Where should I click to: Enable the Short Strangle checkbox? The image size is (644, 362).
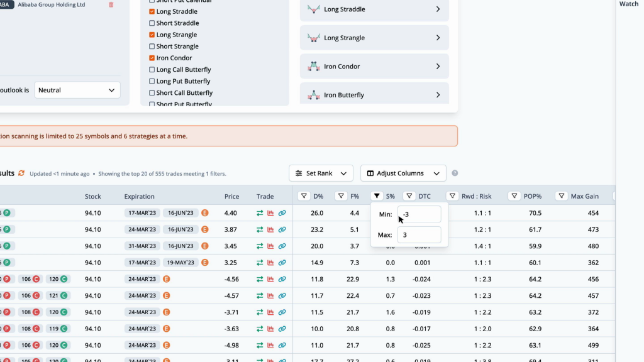pos(152,47)
